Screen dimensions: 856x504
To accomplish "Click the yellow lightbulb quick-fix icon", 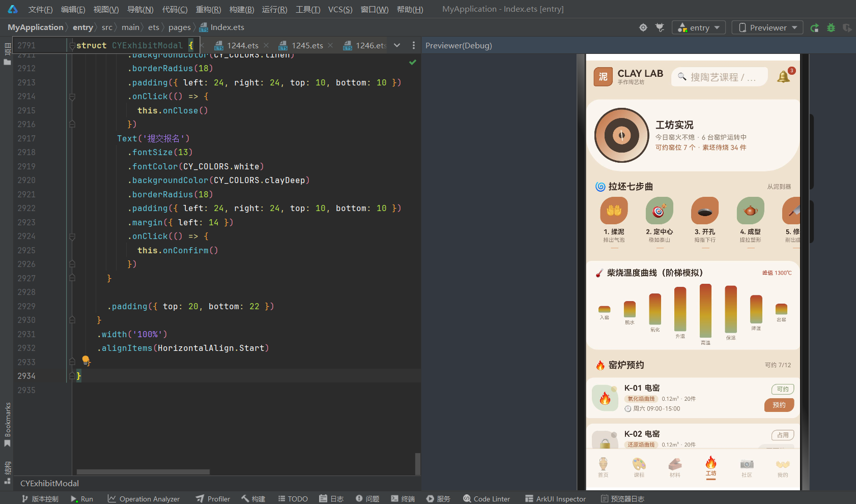I will tap(86, 361).
